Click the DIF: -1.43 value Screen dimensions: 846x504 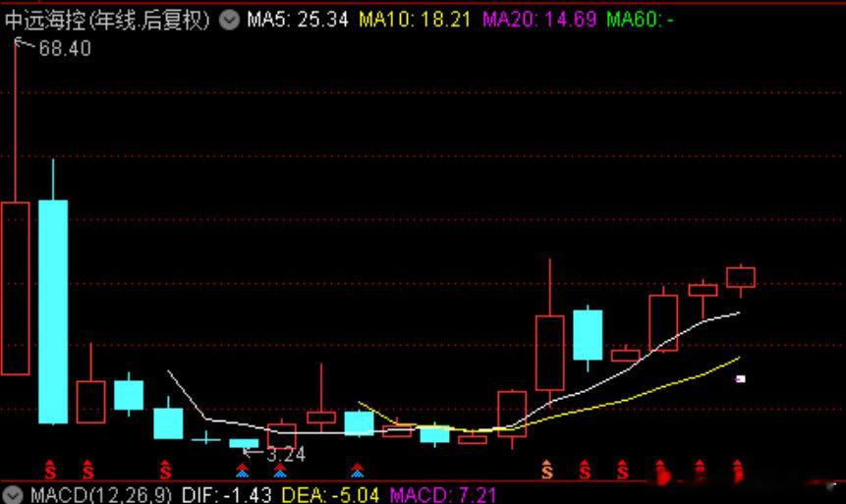tap(226, 495)
